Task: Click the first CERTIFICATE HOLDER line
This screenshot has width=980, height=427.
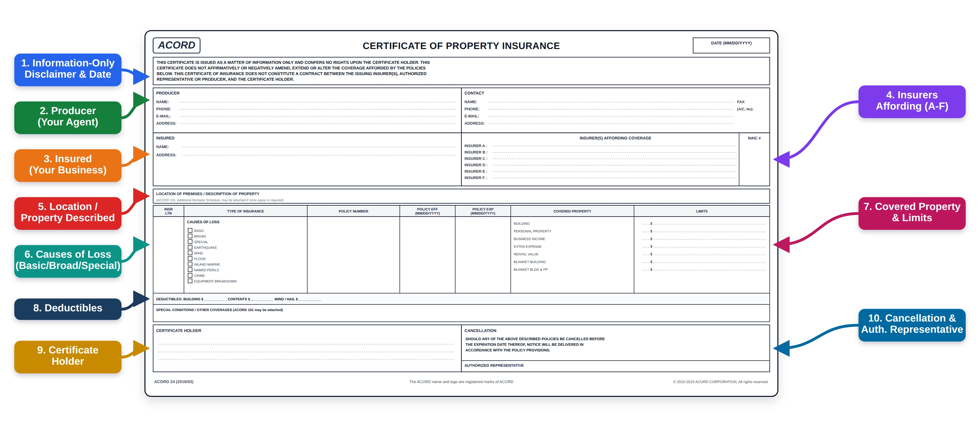Action: pyautogui.click(x=306, y=344)
